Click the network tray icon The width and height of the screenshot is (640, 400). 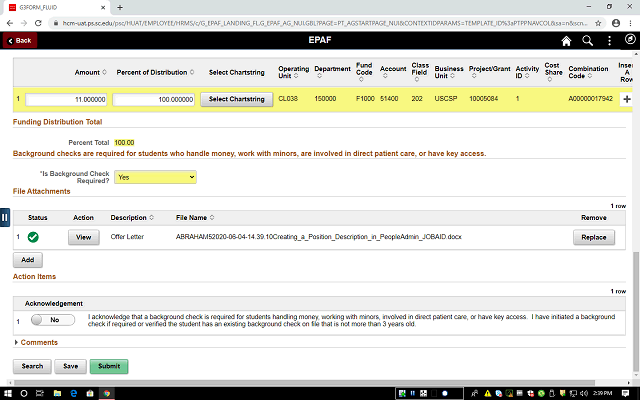coord(573,393)
